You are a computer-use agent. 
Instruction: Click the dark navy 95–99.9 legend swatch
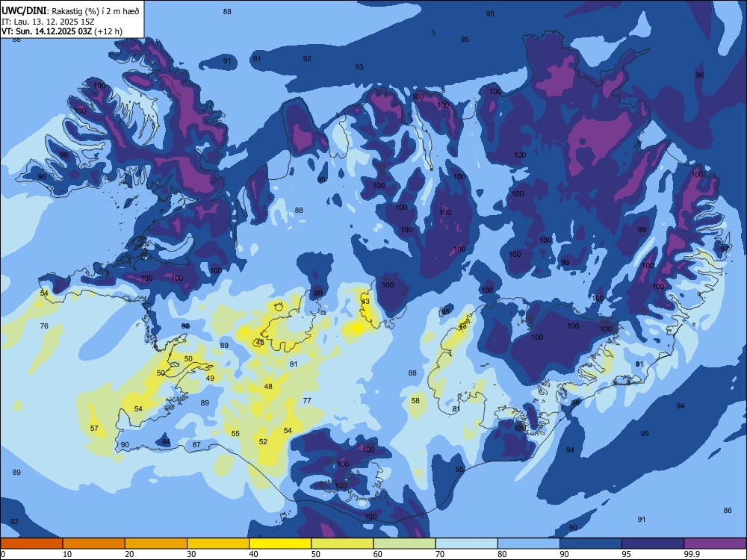coord(653,544)
